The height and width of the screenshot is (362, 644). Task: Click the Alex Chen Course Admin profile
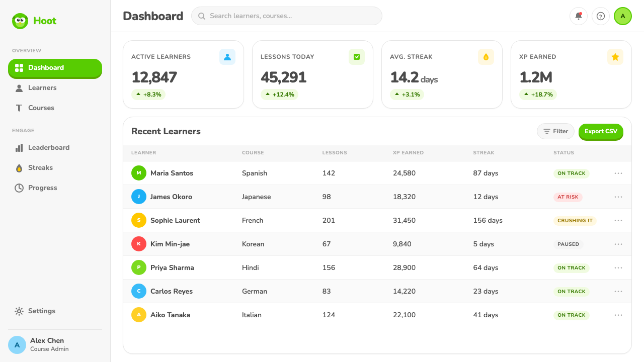tap(55, 345)
